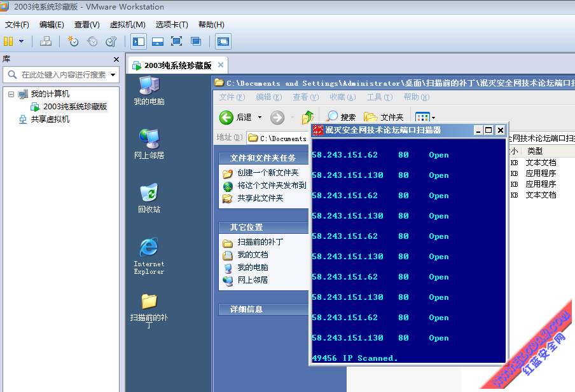Click 将这个文件夹发布到 Web link

272,186
